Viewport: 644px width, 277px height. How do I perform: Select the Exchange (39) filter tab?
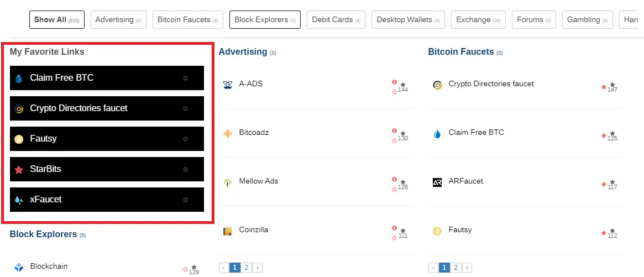pyautogui.click(x=479, y=20)
